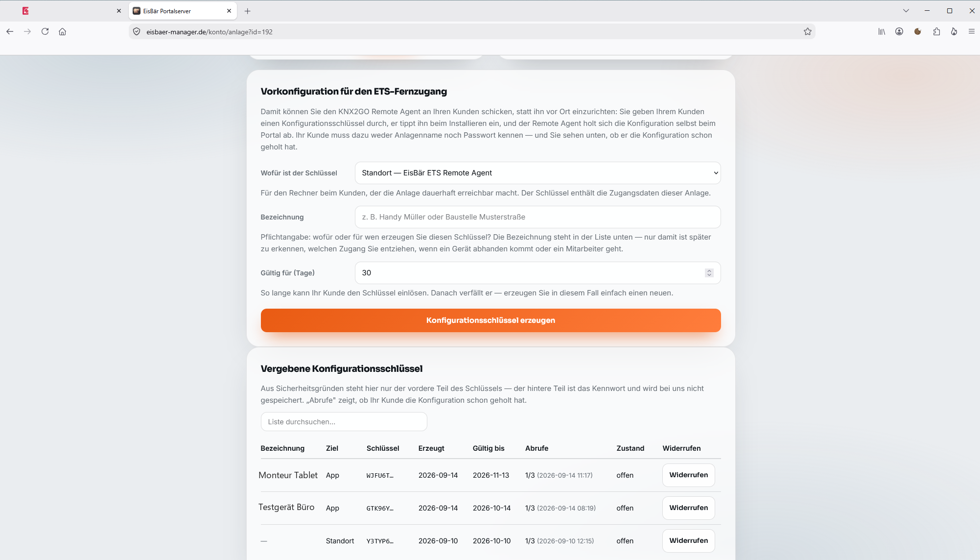Click key prefix 'GTK96Y…'

click(380, 509)
